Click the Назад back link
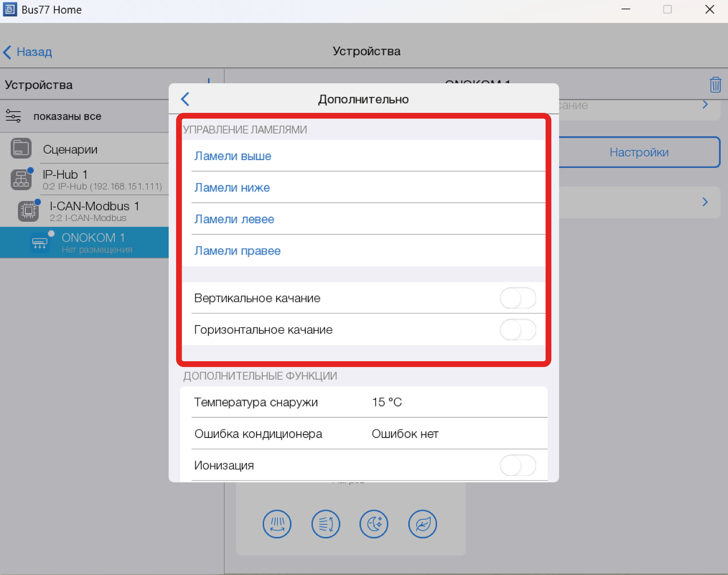The image size is (728, 575). 28,52
